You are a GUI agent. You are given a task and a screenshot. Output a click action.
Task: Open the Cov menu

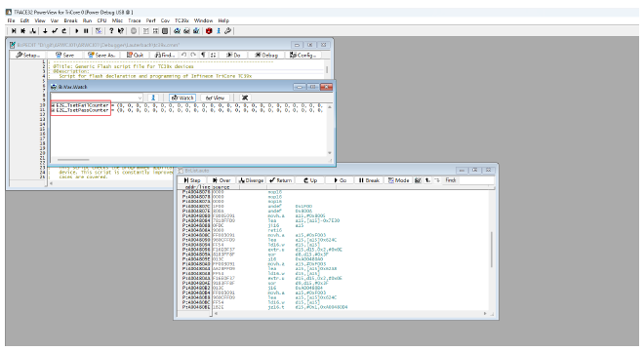tap(165, 20)
